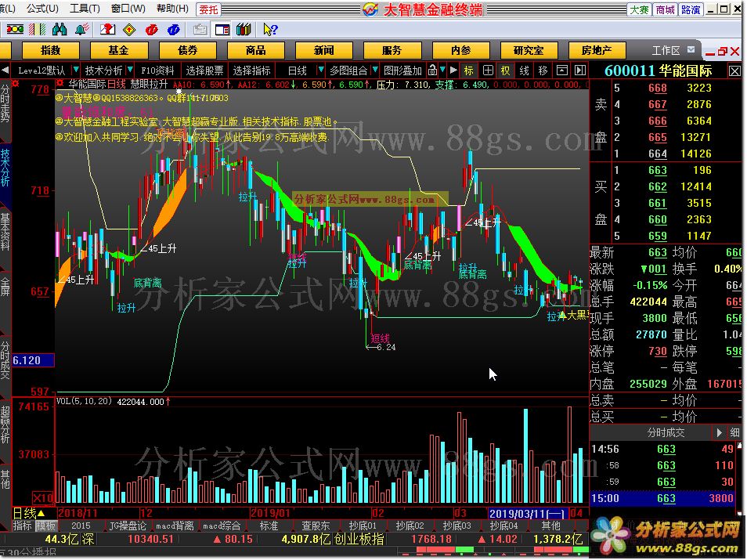747x560 pixels.
Task: Expand the 多图组合 dropdown arrow
Action: pyautogui.click(x=375, y=70)
